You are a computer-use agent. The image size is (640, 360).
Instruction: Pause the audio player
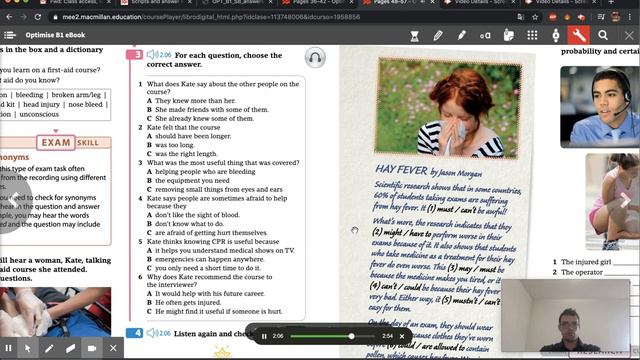point(264,336)
